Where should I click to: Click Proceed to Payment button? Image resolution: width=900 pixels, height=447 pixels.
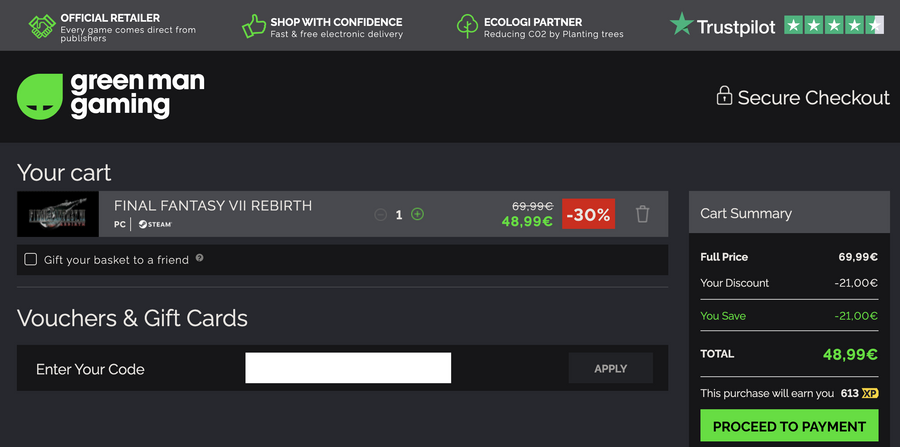(x=789, y=426)
